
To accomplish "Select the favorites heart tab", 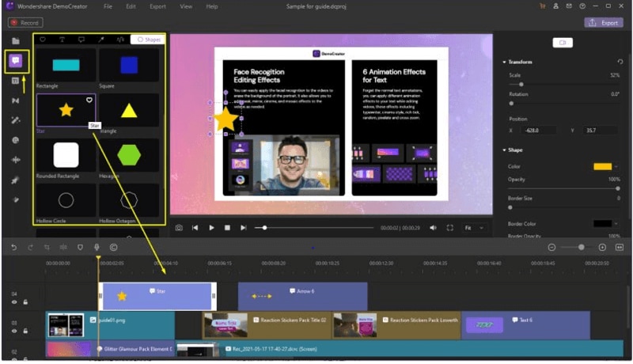I will (x=43, y=40).
